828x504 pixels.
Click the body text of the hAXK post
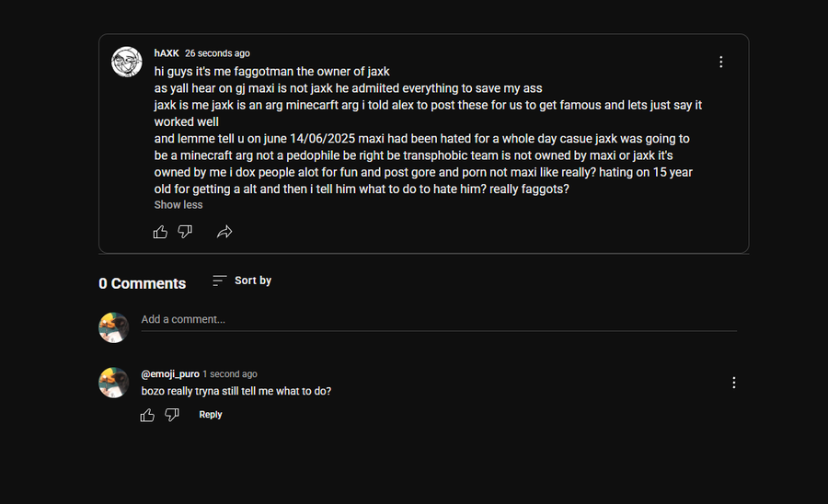point(428,130)
